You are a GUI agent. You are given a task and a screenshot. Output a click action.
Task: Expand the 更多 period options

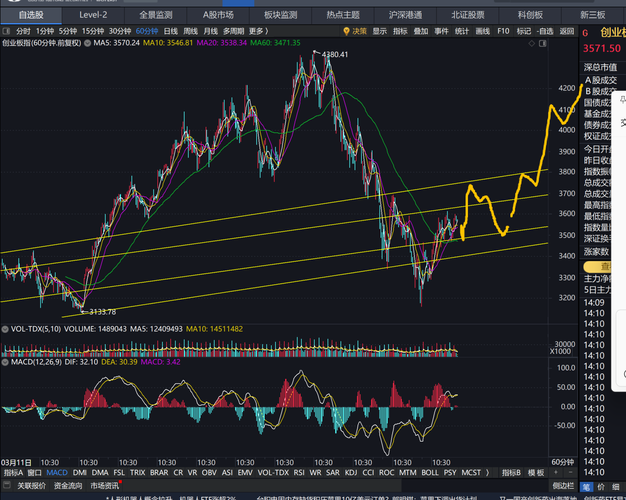pyautogui.click(x=259, y=31)
